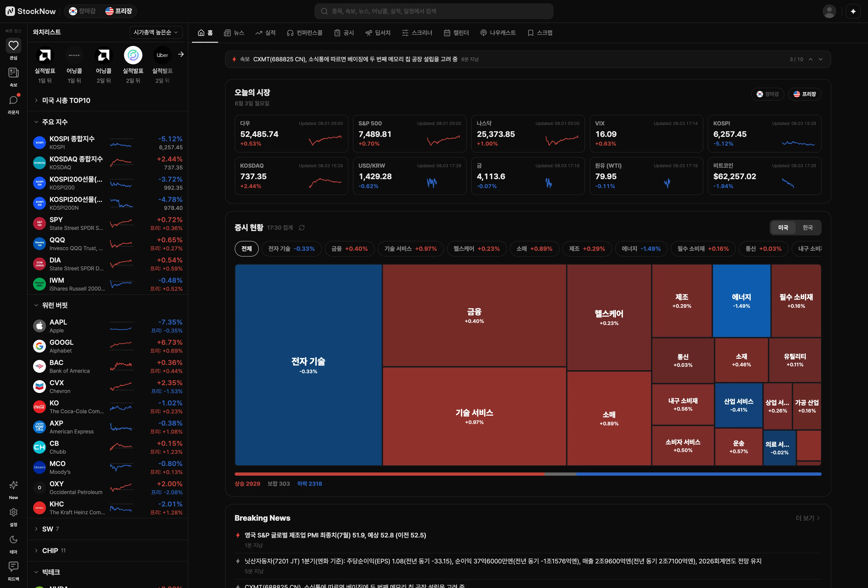Open the 뉴스 tab
The width and height of the screenshot is (868, 588).
[234, 33]
